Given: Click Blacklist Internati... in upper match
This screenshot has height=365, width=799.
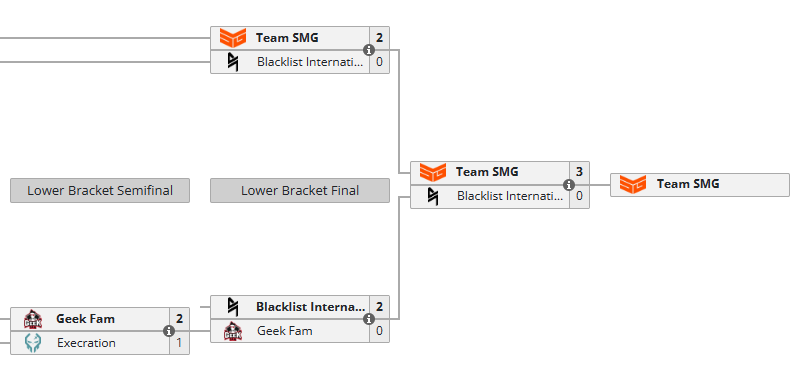Looking at the screenshot, I should [x=310, y=62].
